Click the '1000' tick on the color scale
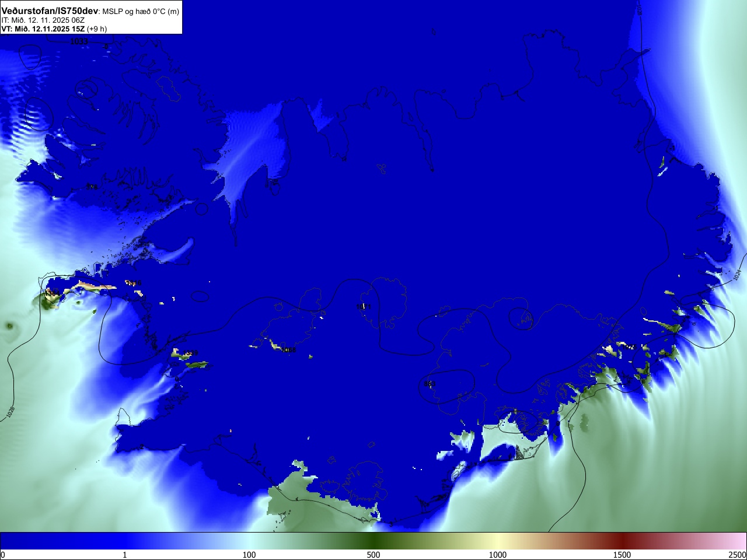The height and width of the screenshot is (560, 747). point(498,555)
